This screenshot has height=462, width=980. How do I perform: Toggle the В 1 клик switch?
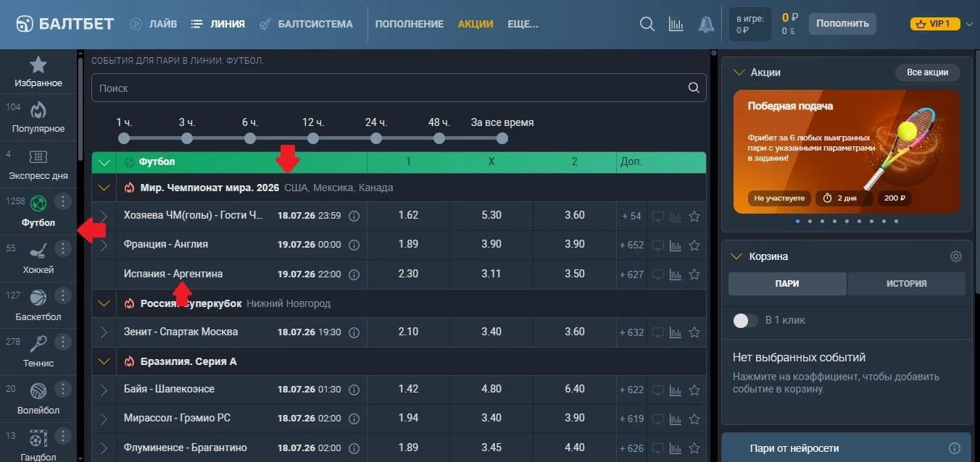pyautogui.click(x=745, y=320)
